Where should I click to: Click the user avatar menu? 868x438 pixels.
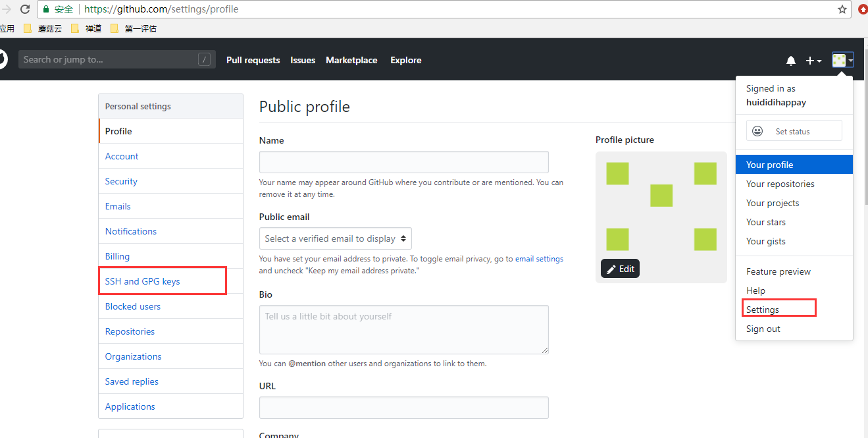tap(842, 61)
